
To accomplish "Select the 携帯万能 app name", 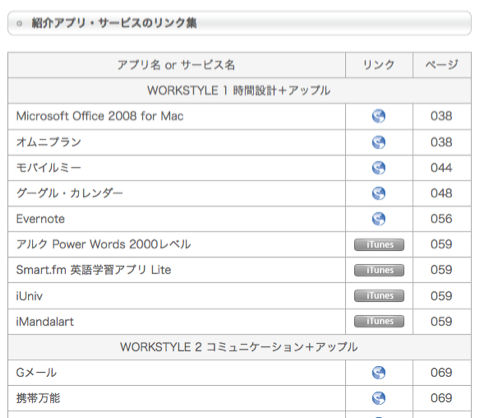I will click(x=38, y=398).
